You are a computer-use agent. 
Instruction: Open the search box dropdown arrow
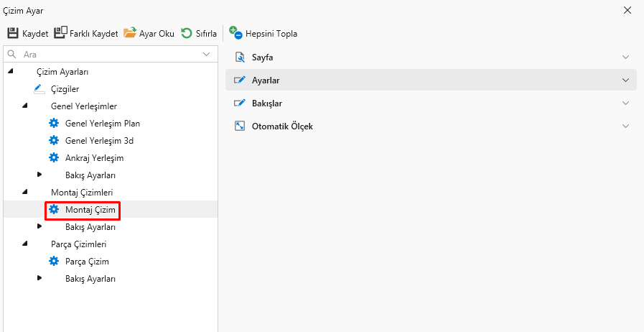[x=207, y=54]
